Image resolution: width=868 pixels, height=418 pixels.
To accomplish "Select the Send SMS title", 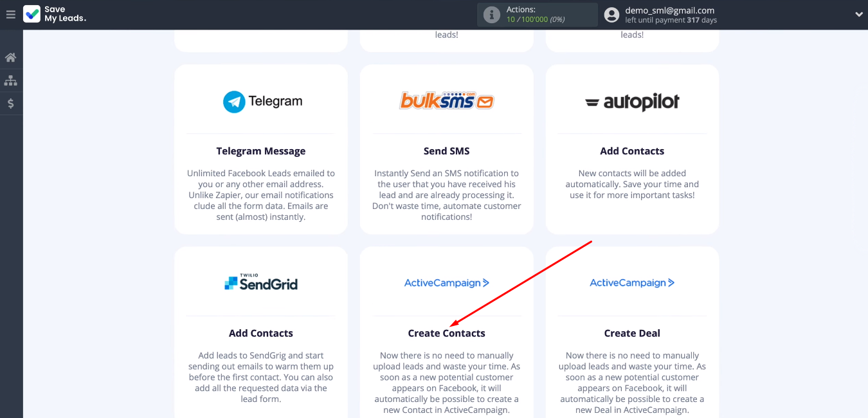I will [x=447, y=151].
